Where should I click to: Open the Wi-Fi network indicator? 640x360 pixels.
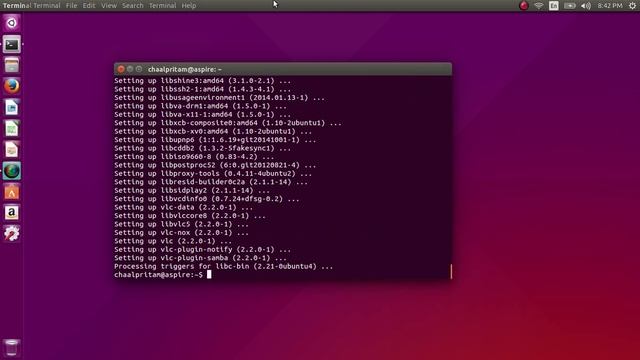click(539, 6)
